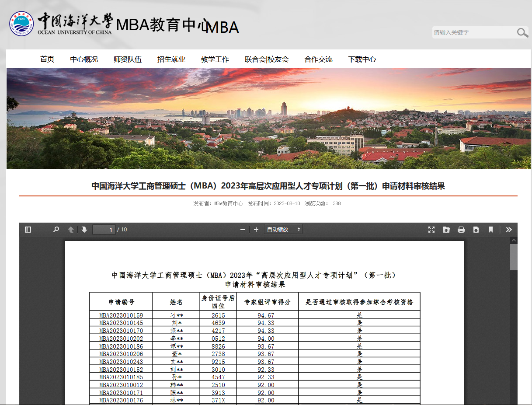Open the 自动缩放 zoom dropdown
532x405 pixels.
click(283, 230)
